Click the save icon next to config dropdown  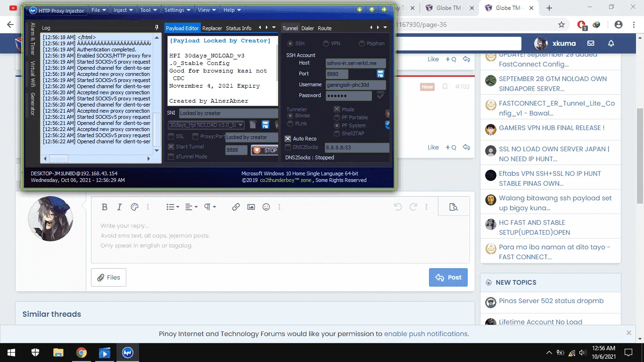[265, 125]
